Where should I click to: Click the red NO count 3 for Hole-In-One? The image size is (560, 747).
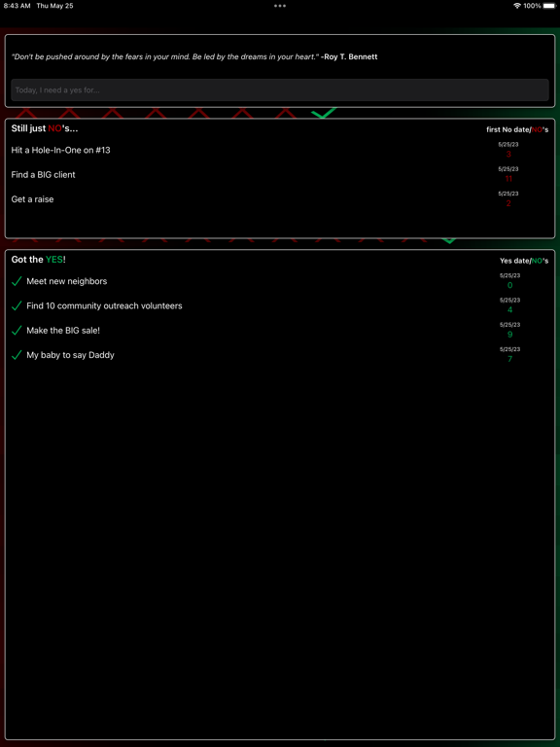[508, 155]
